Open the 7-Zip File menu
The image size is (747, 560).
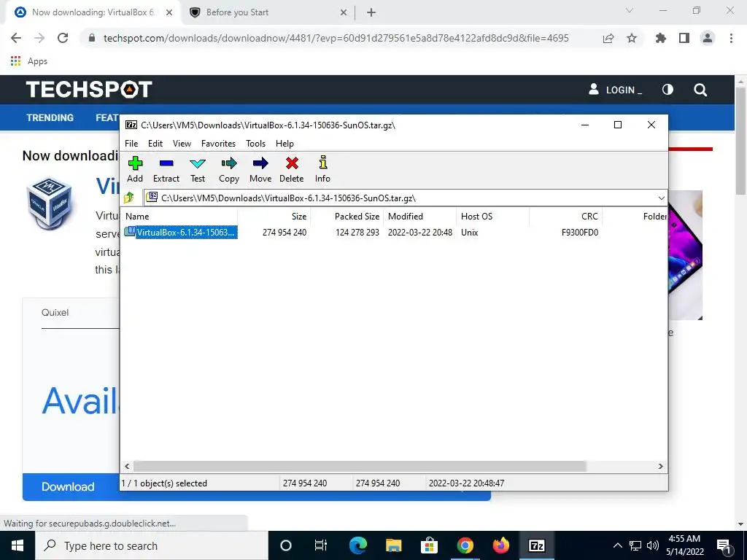pos(131,144)
